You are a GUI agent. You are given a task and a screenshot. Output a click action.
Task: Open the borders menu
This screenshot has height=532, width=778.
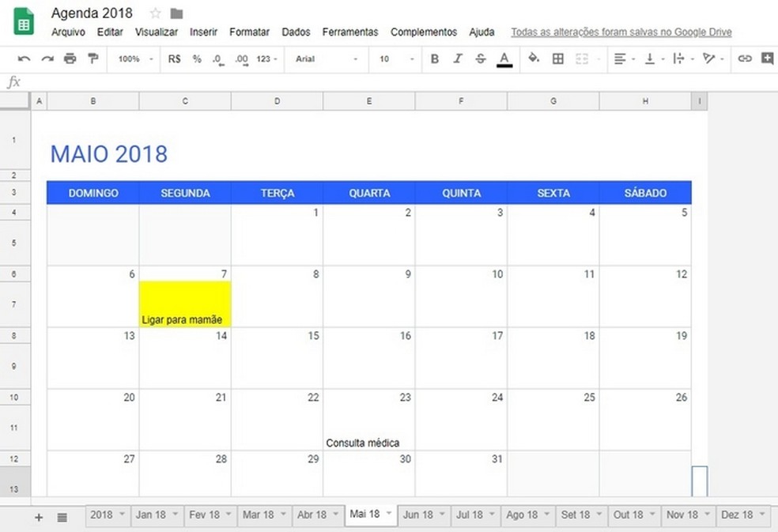point(558,58)
